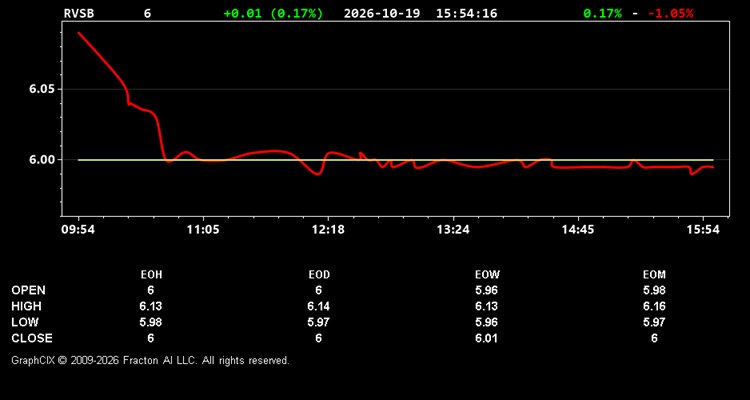Click the 12:18 time axis label

[328, 230]
